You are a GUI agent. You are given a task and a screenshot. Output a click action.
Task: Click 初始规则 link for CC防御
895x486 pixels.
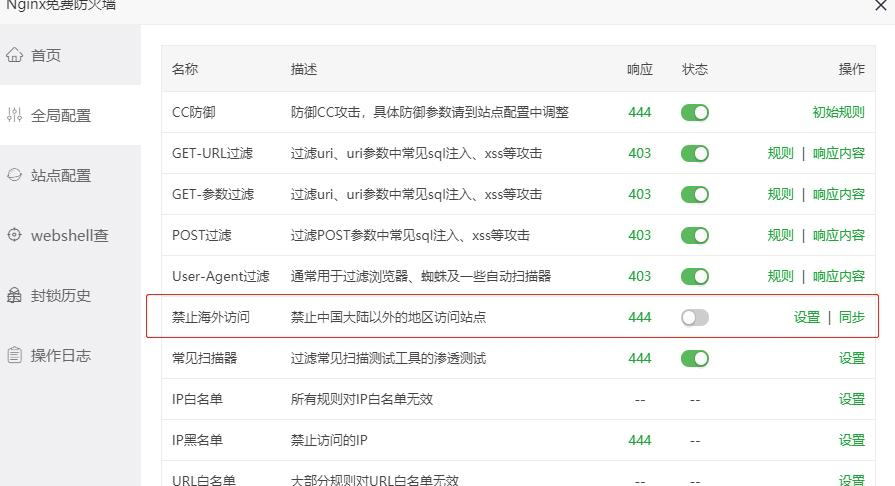(x=838, y=112)
